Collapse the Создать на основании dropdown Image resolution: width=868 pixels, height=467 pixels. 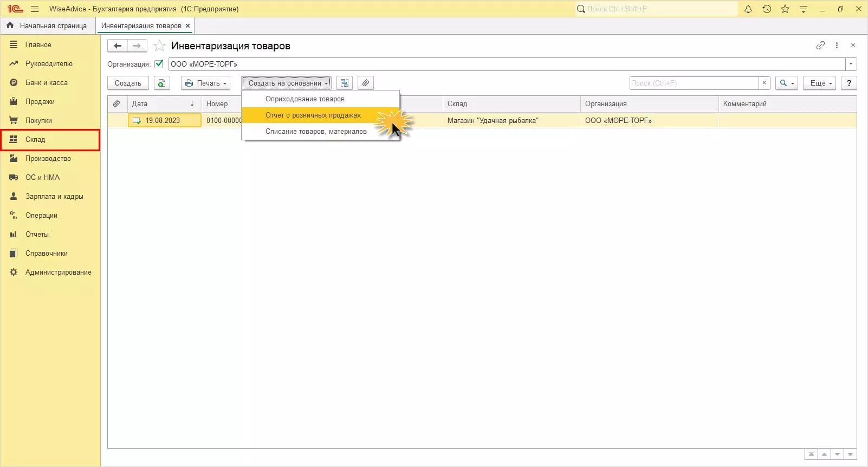pos(287,83)
